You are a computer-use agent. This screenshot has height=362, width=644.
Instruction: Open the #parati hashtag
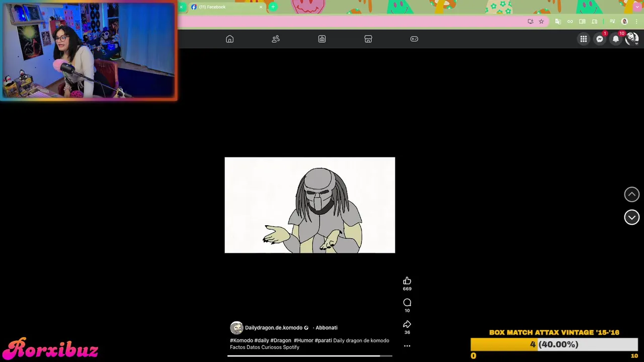point(323,340)
